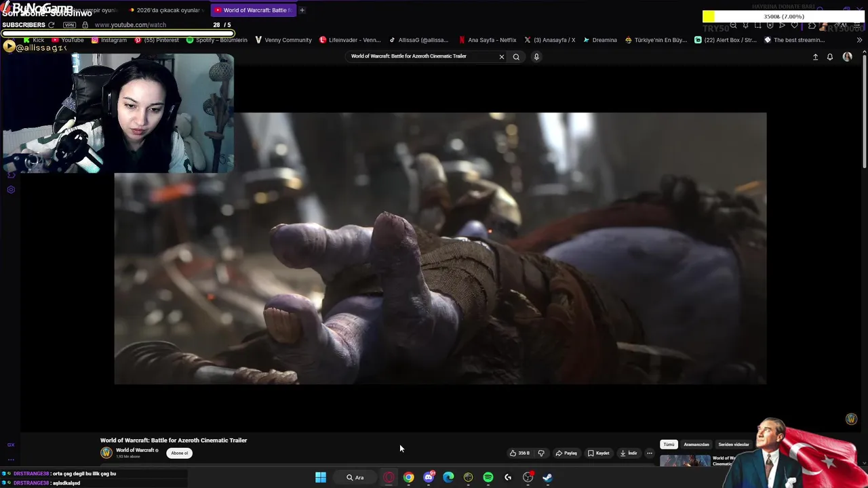Viewport: 868px width, 488px height.
Task: Open YouTube account avatar menu
Action: point(847,57)
